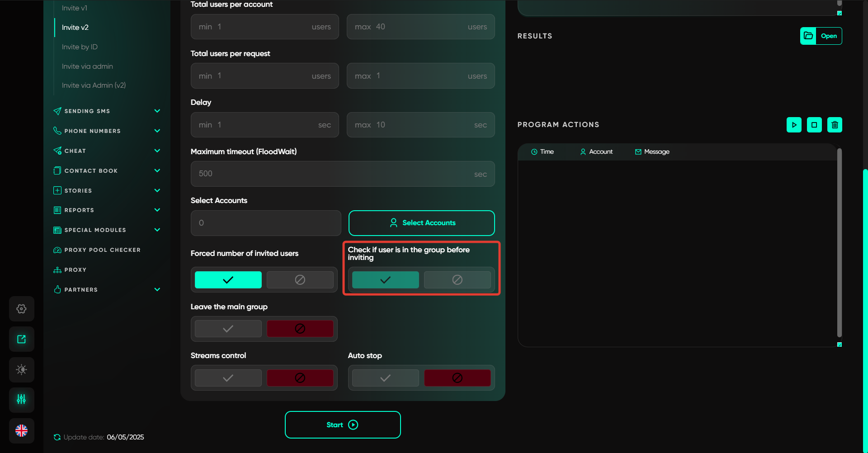Image resolution: width=868 pixels, height=453 pixels.
Task: Click the trash icon to clear program actions
Action: [835, 125]
